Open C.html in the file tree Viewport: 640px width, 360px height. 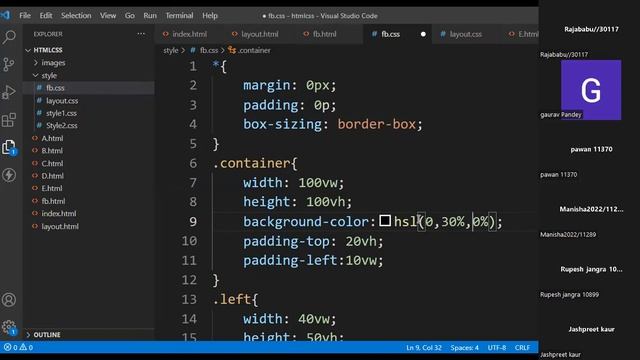coord(52,163)
